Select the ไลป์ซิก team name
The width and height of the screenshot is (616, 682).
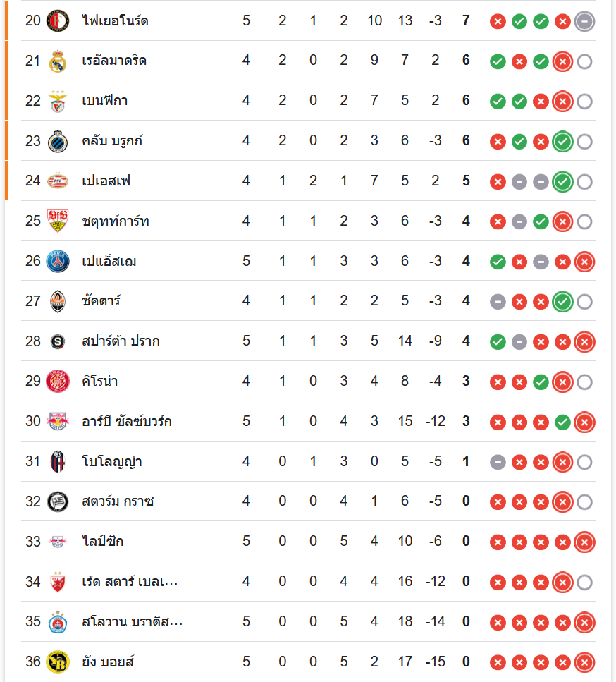coord(103,542)
